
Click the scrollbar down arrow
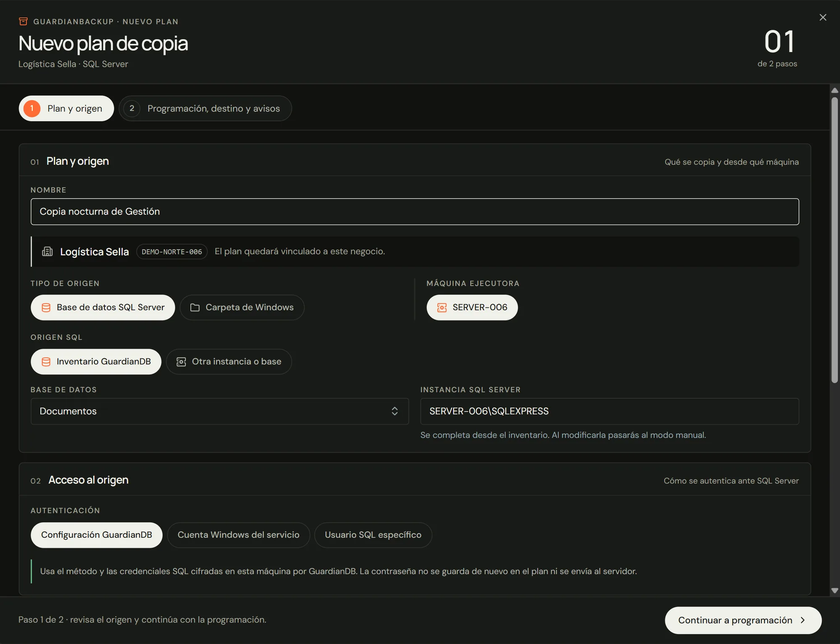click(x=835, y=590)
